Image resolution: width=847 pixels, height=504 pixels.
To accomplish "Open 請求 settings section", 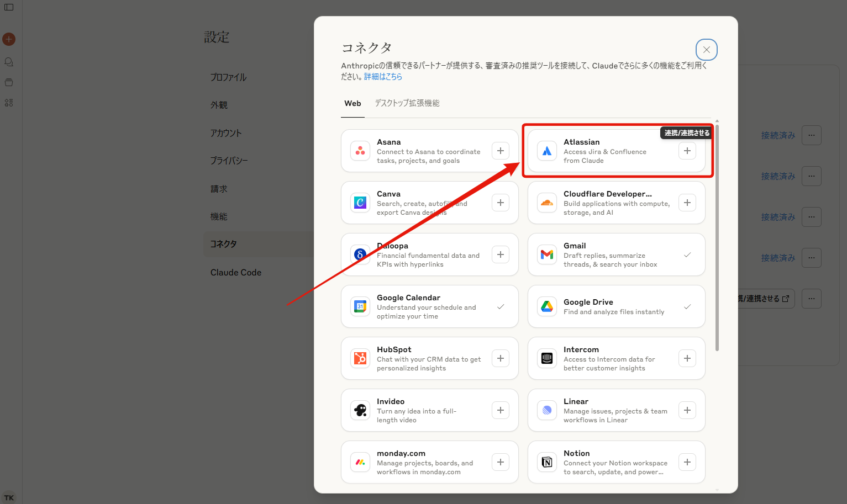I will 219,189.
